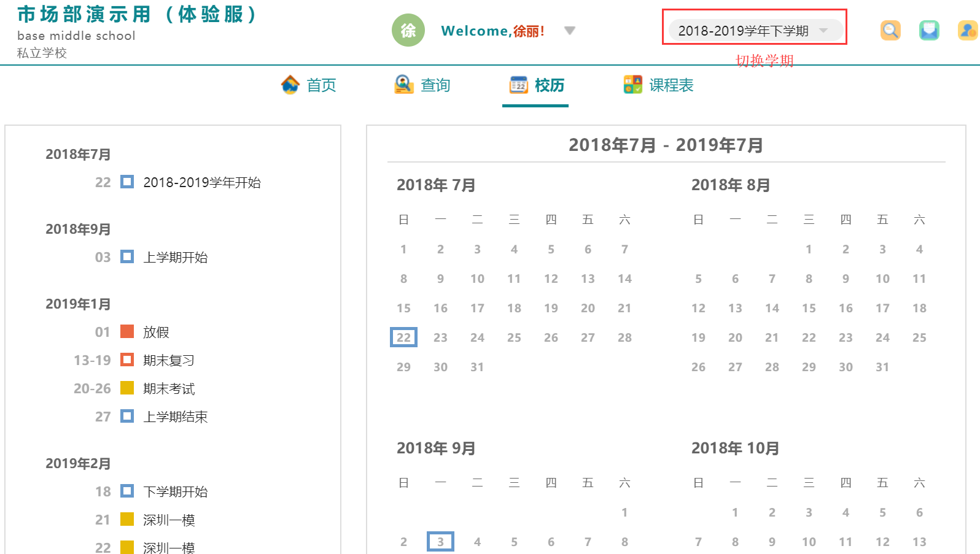Click the colorful grid icon beside 课程表
This screenshot has height=554, width=980.
(633, 85)
